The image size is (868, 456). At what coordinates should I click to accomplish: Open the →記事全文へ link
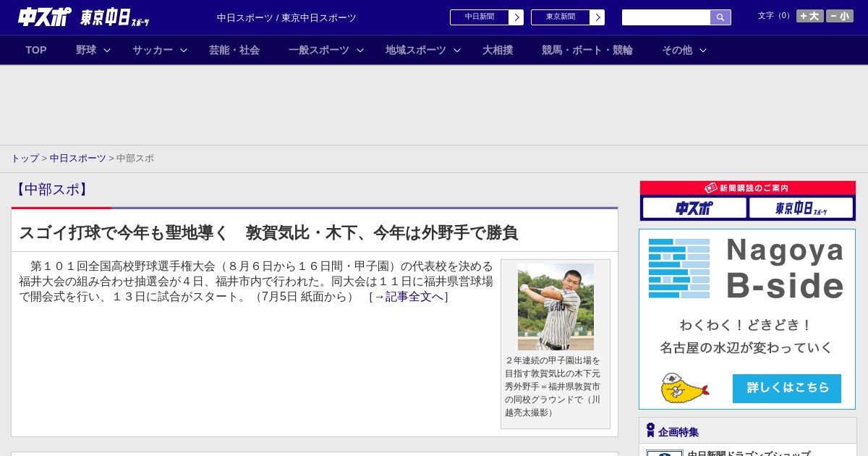409,297
